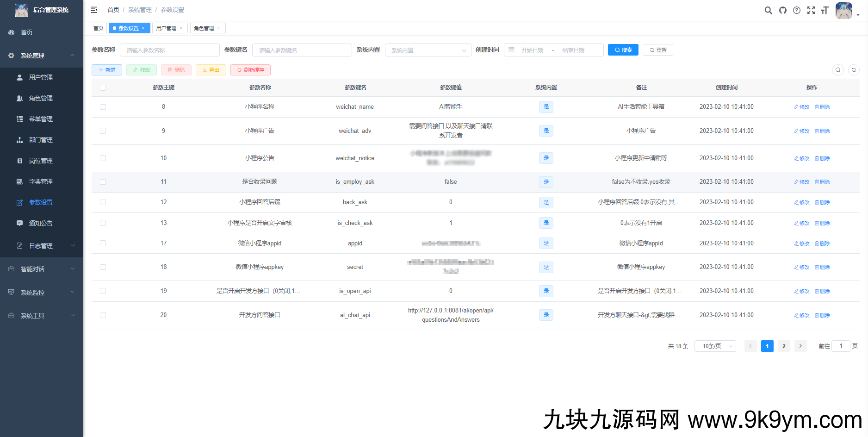Tick the checkbox for is_employ_ask row

point(103,182)
